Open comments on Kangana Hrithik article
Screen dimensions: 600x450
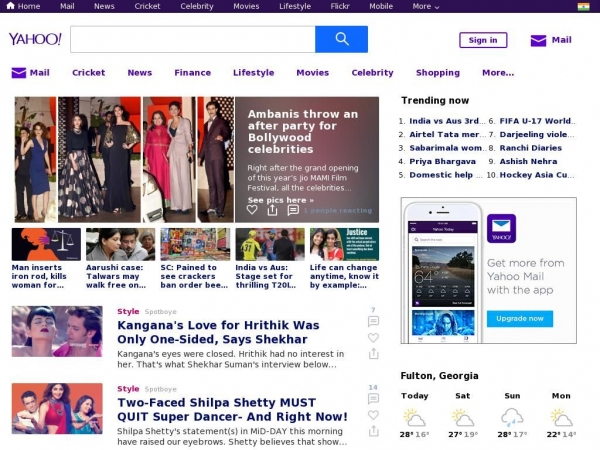[x=373, y=321]
